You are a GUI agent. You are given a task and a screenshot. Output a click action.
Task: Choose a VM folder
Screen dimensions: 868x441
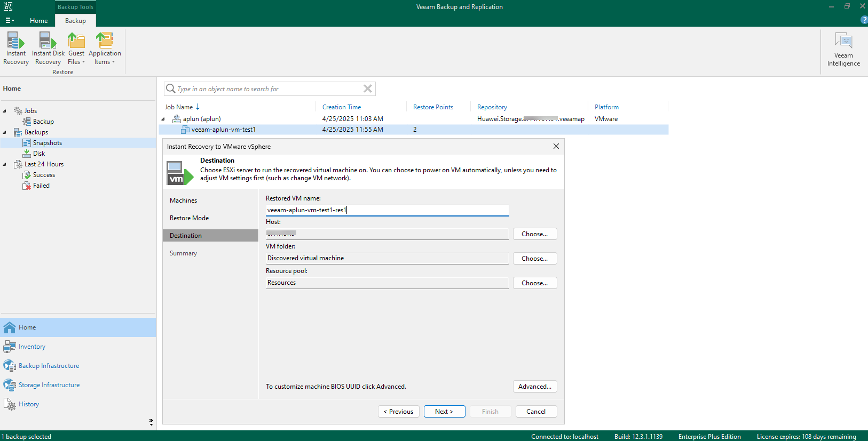tap(535, 259)
